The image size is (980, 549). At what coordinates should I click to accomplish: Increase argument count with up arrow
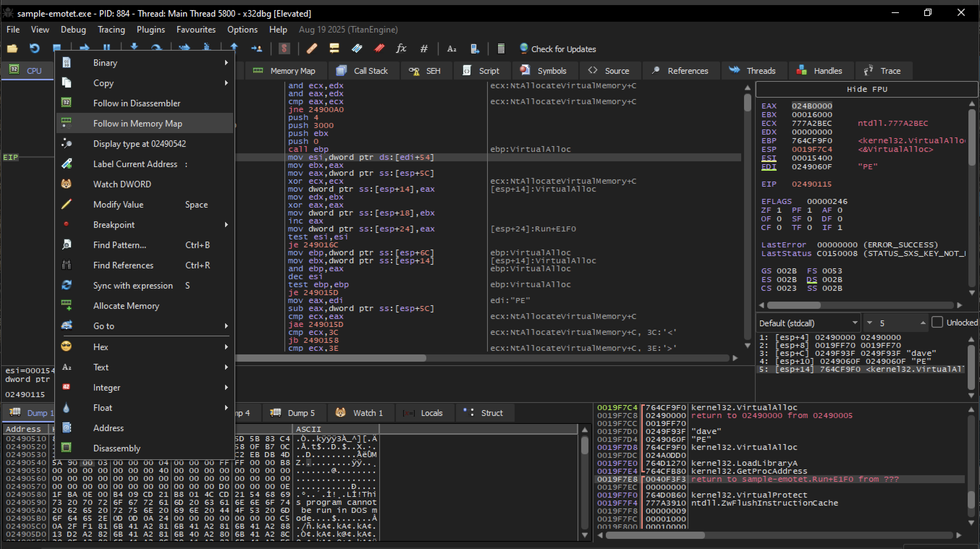(x=923, y=323)
